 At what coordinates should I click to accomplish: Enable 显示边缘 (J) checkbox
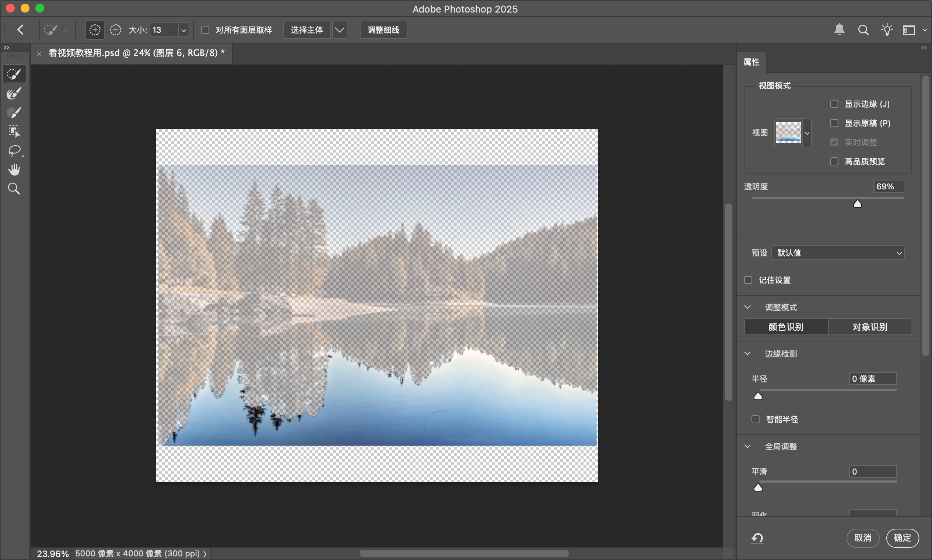click(834, 104)
